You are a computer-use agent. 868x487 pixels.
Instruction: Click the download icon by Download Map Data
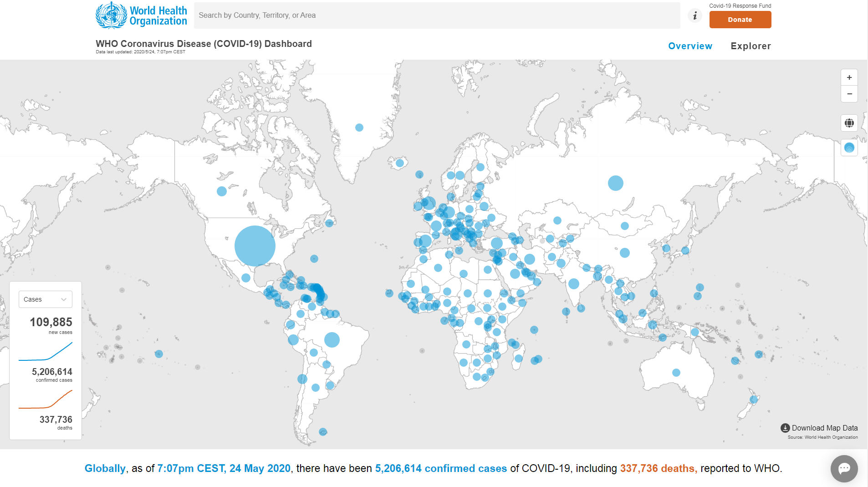[x=785, y=428]
